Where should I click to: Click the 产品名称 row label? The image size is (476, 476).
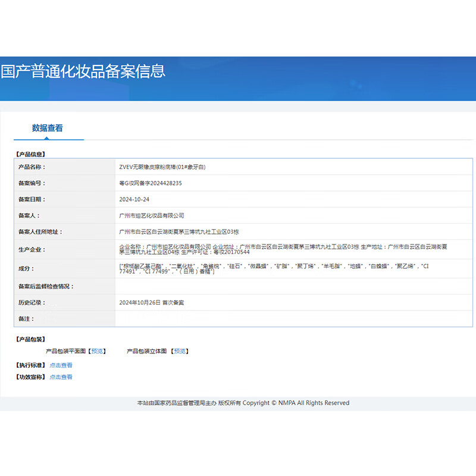[x=32, y=167]
